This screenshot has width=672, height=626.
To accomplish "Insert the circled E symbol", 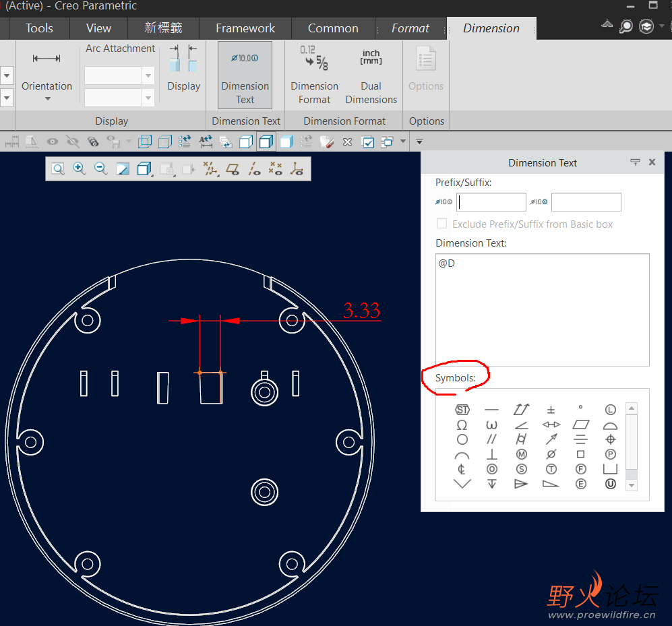I will 581,484.
